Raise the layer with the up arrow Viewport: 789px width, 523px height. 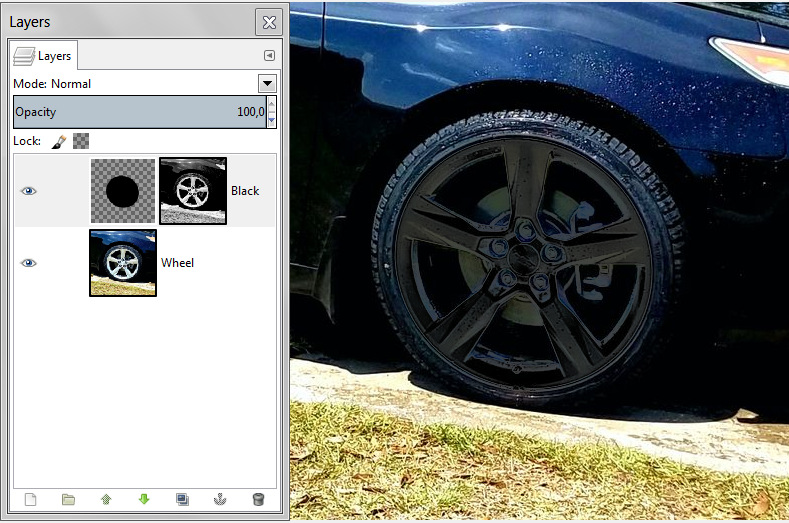(106, 499)
